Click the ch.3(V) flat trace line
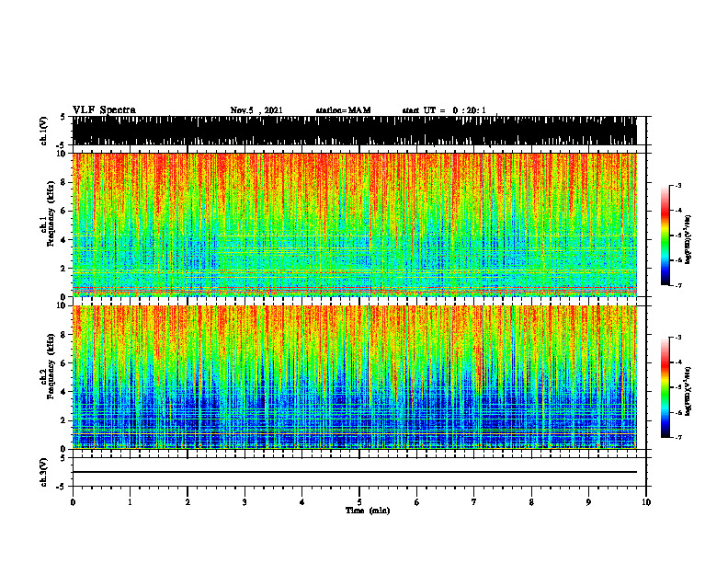 pyautogui.click(x=354, y=472)
